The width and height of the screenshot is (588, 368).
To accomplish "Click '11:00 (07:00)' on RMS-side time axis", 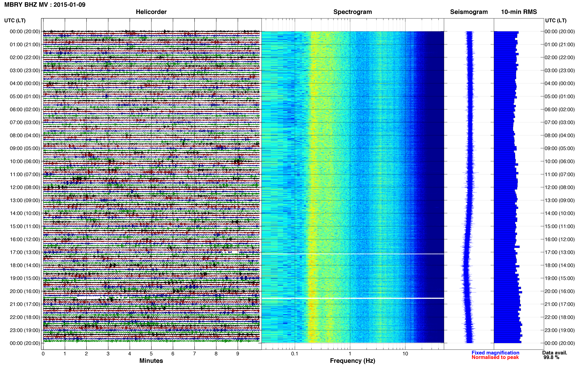I will click(560, 174).
